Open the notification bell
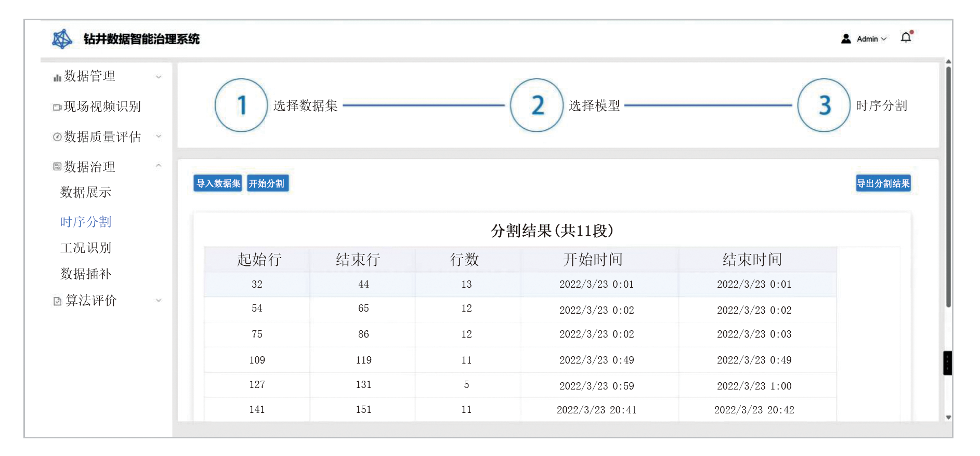This screenshot has width=980, height=456. tap(906, 37)
